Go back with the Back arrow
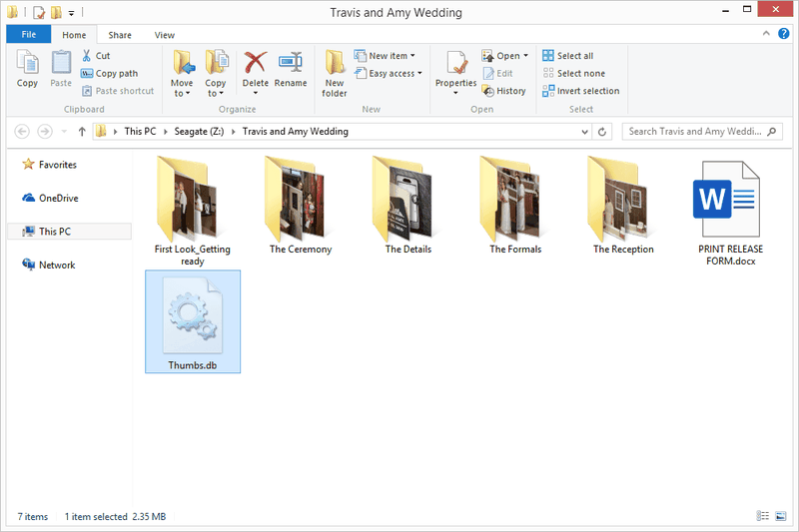Image resolution: width=799 pixels, height=532 pixels. coord(22,132)
